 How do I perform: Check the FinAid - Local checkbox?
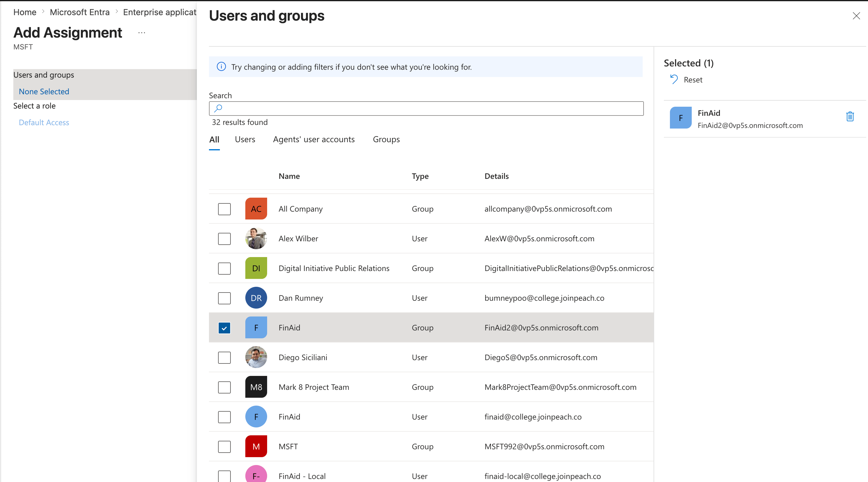224,476
